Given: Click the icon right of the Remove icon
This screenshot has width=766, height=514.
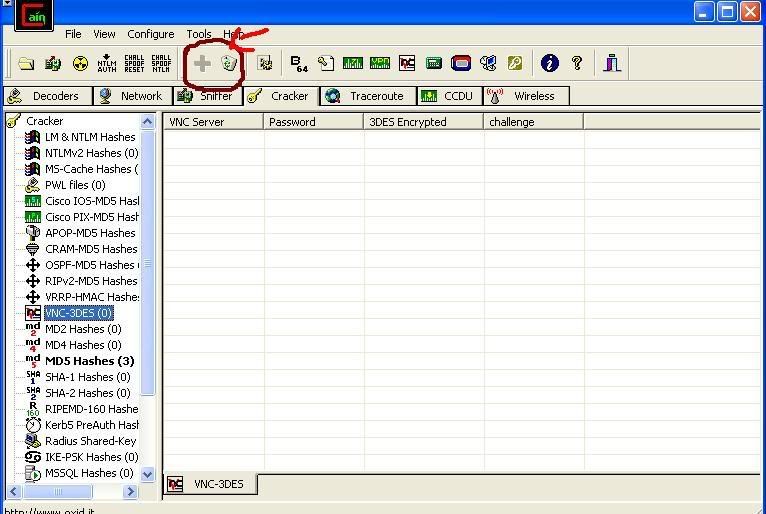Looking at the screenshot, I should coord(265,64).
